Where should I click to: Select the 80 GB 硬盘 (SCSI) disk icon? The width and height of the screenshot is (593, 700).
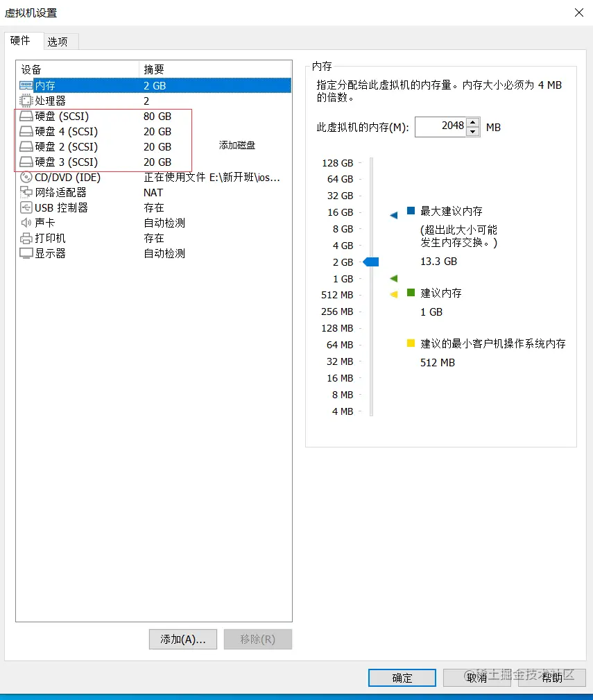coord(25,116)
